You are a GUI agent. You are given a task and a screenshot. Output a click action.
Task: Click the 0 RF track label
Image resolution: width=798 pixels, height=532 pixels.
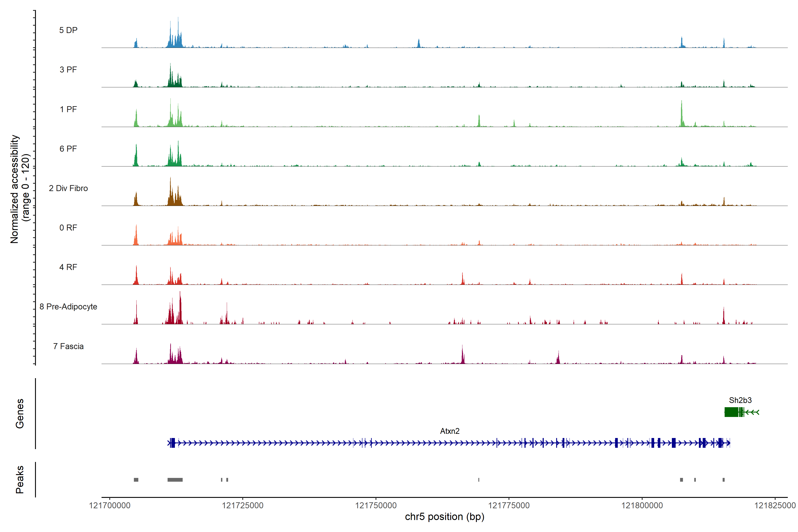point(68,228)
